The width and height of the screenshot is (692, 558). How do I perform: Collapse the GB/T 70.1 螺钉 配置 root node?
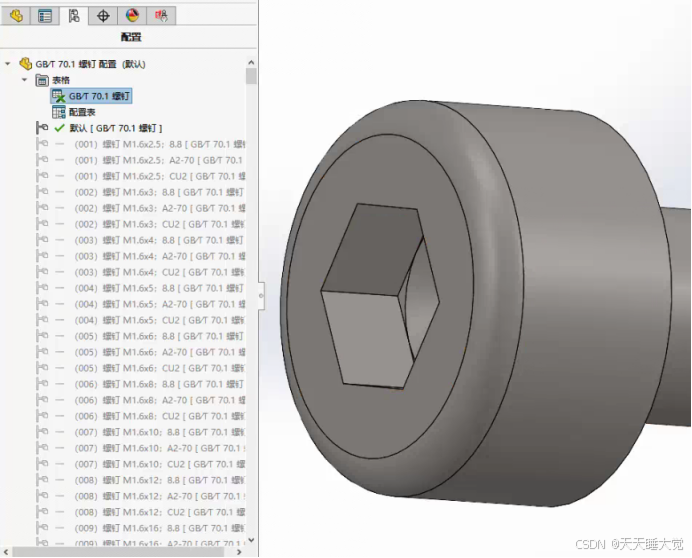[x=8, y=64]
